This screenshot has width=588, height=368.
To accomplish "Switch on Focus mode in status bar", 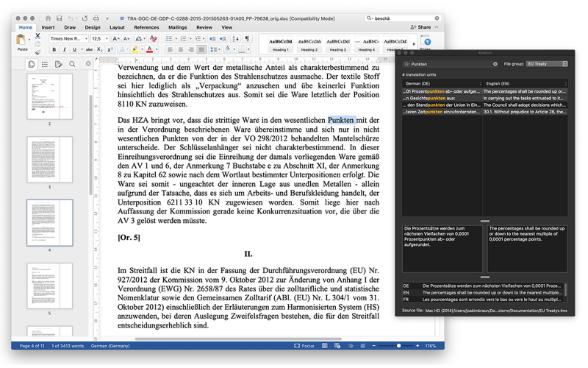I will coord(304,346).
